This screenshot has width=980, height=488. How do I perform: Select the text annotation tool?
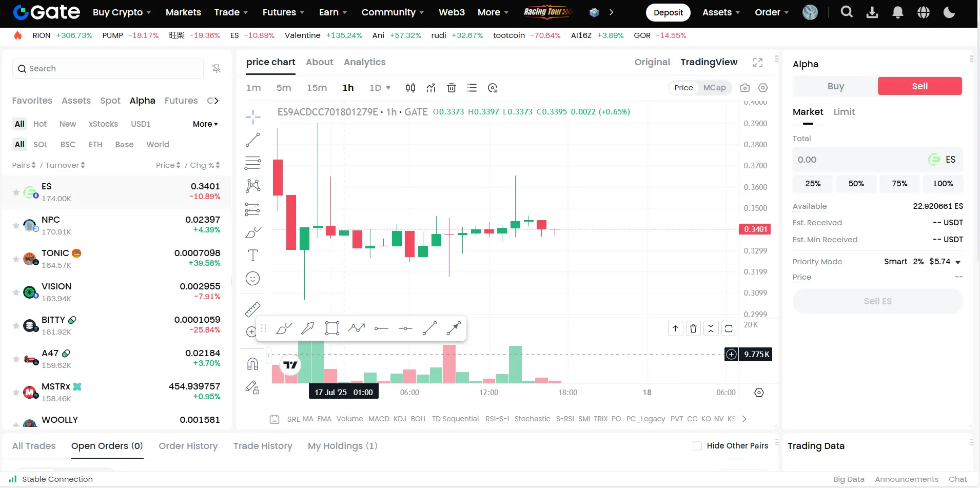pos(252,255)
